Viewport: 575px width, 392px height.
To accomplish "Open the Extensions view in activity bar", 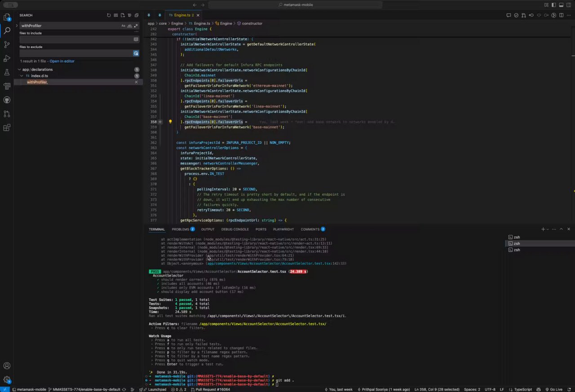I will point(7,128).
